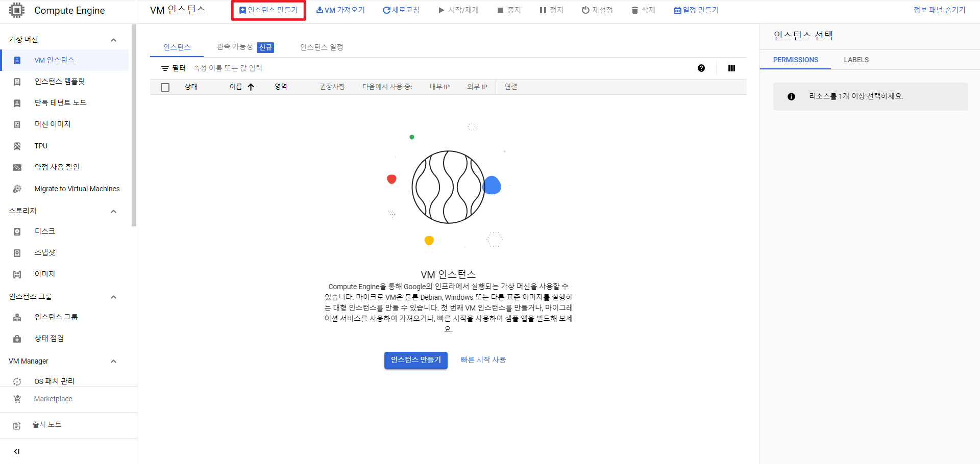Click the OS 패치 관리 icon
980x464 pixels.
17,381
